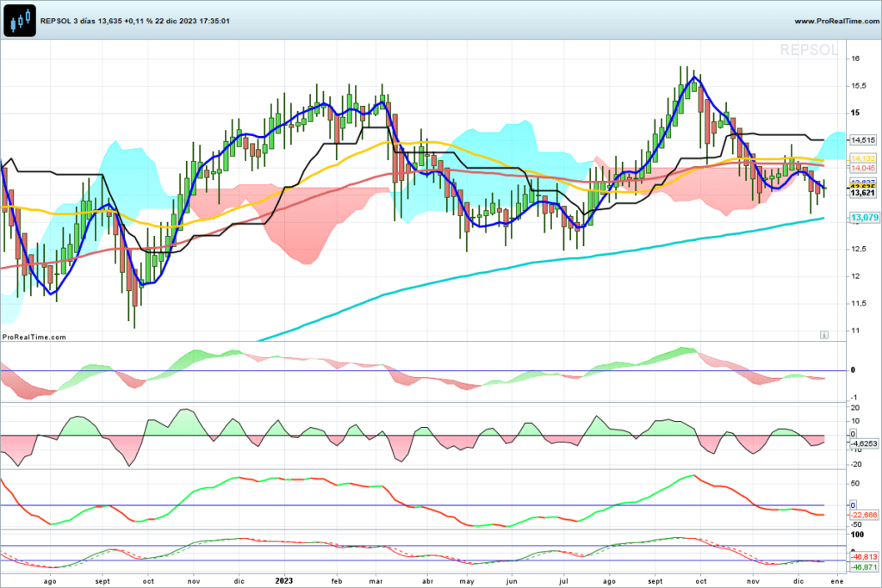Click the -4,6253 oscillator value label
This screenshot has width=882, height=588.
pyautogui.click(x=863, y=443)
